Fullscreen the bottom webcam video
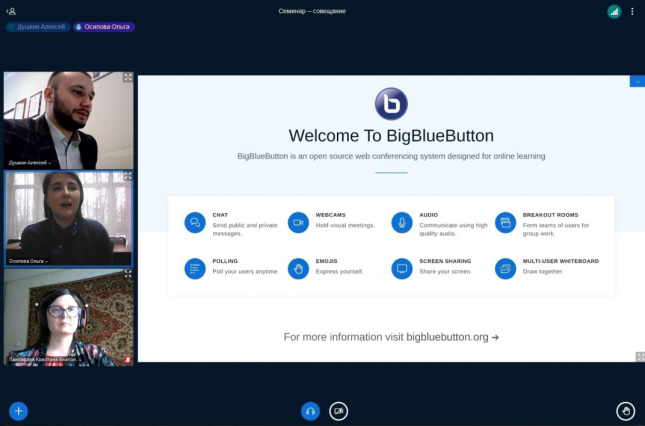Image resolution: width=645 pixels, height=426 pixels. coord(127,274)
